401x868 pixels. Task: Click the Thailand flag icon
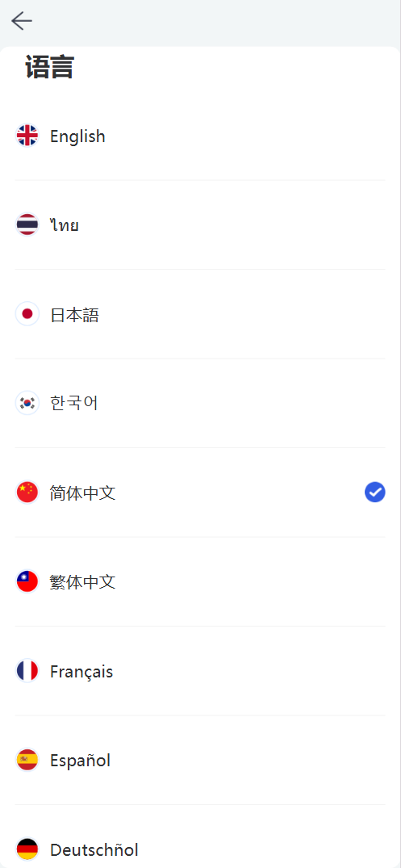coord(27,224)
